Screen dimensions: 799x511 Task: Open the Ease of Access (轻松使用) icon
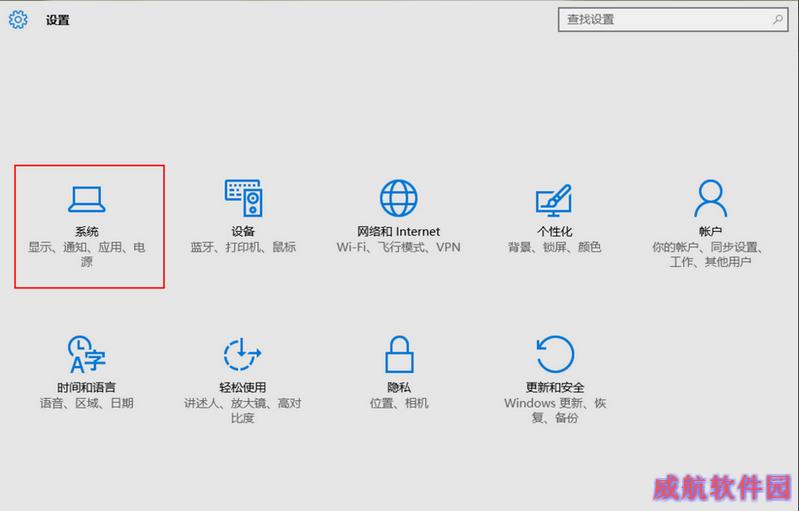243,354
